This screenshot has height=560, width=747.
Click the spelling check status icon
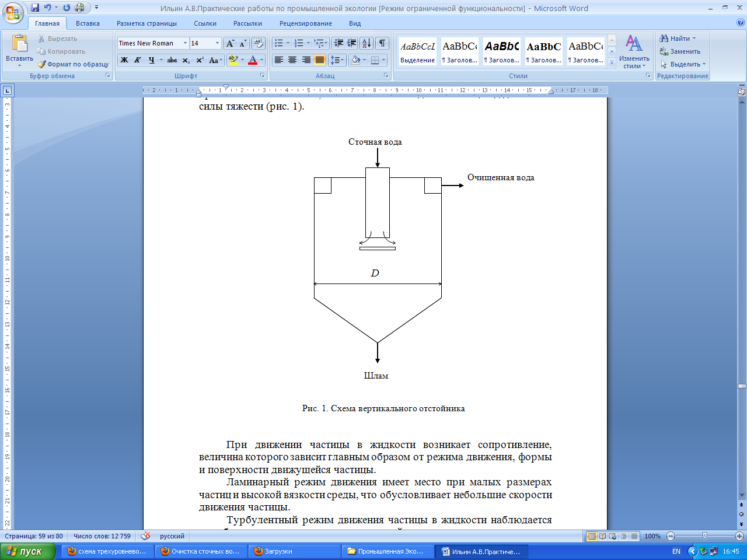(146, 536)
